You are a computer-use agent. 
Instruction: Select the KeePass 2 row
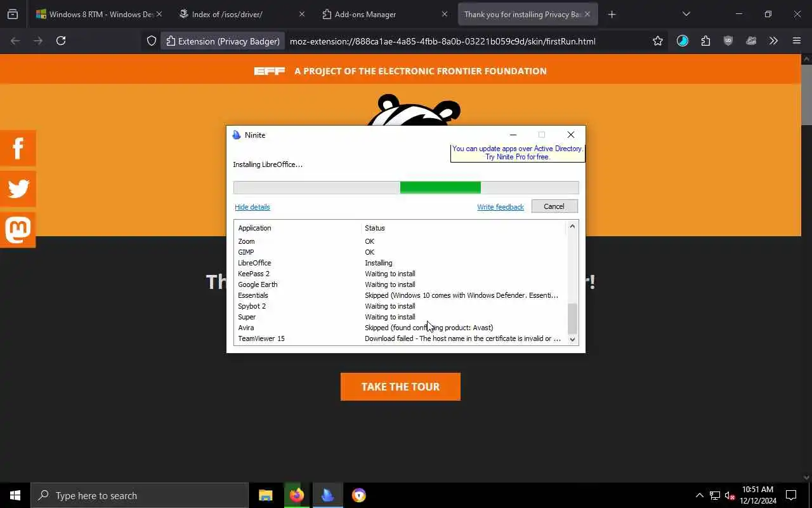pyautogui.click(x=400, y=274)
